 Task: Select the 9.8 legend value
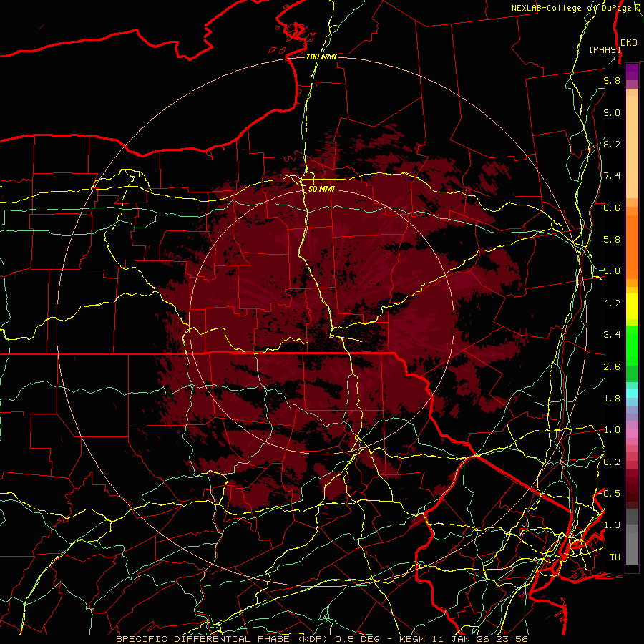tap(612, 80)
